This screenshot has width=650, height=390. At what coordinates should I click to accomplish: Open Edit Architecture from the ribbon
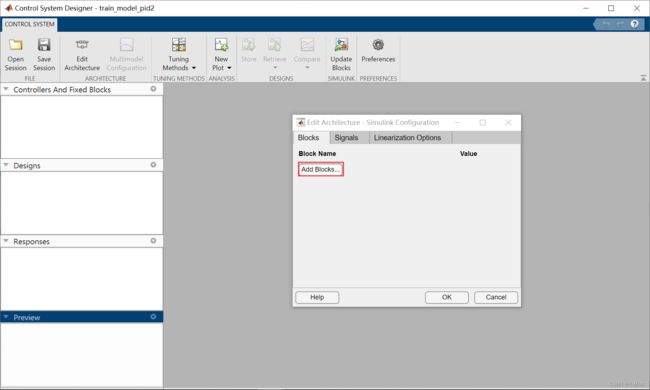click(x=82, y=55)
